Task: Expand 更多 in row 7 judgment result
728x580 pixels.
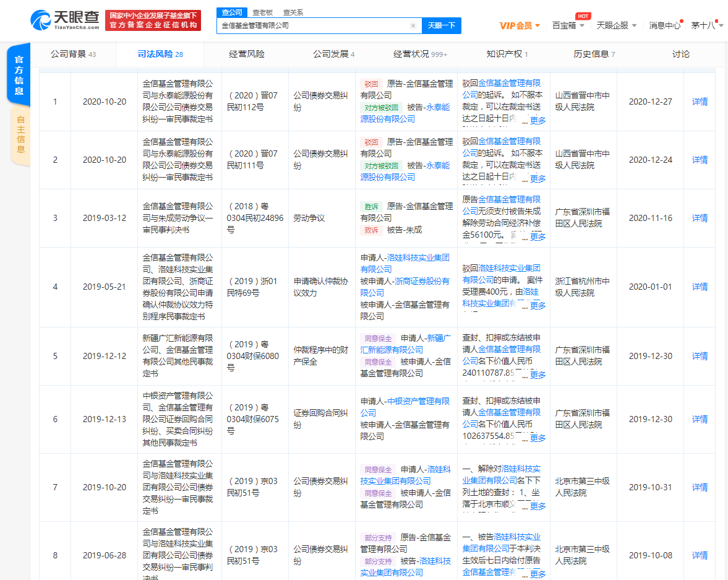Action: [537, 506]
